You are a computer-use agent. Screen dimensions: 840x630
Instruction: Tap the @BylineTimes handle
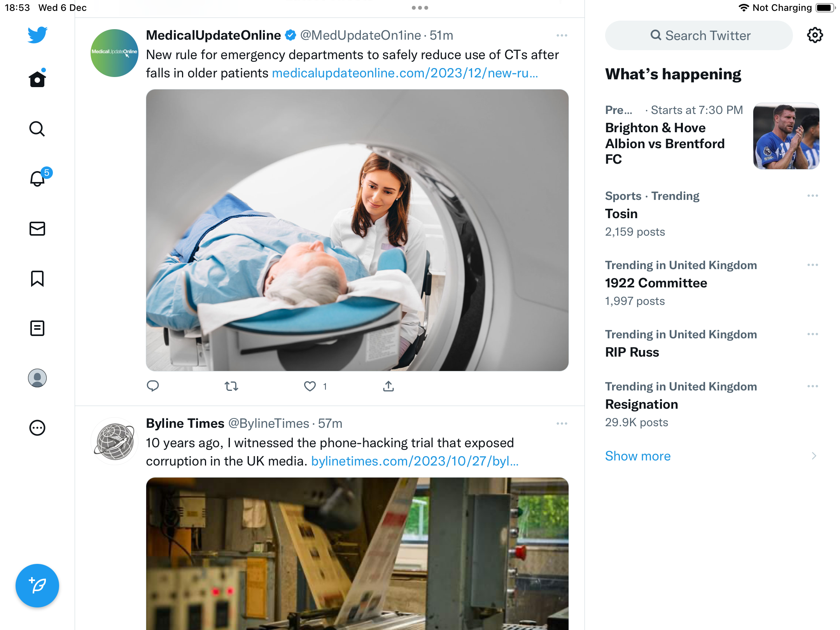268,423
